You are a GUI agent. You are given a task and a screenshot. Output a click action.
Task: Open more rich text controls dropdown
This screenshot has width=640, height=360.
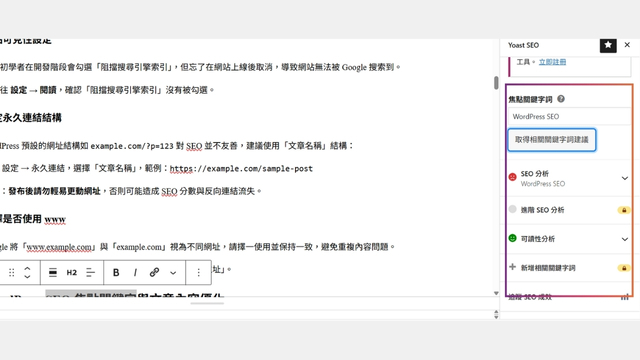coord(173,273)
